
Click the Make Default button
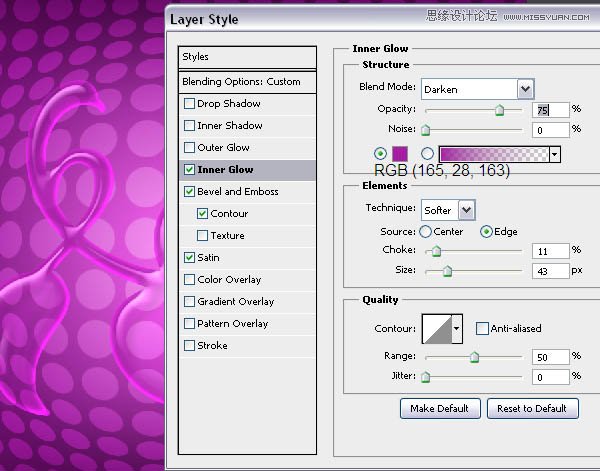[x=440, y=408]
